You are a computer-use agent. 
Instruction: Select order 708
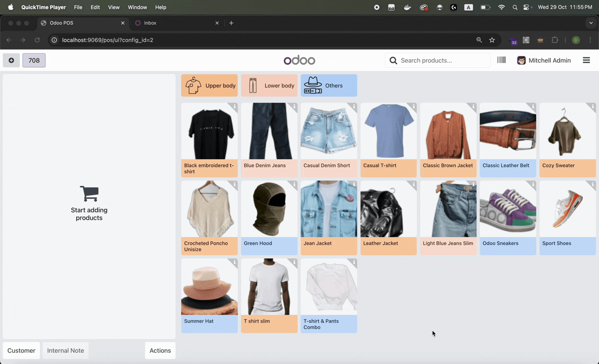[34, 60]
